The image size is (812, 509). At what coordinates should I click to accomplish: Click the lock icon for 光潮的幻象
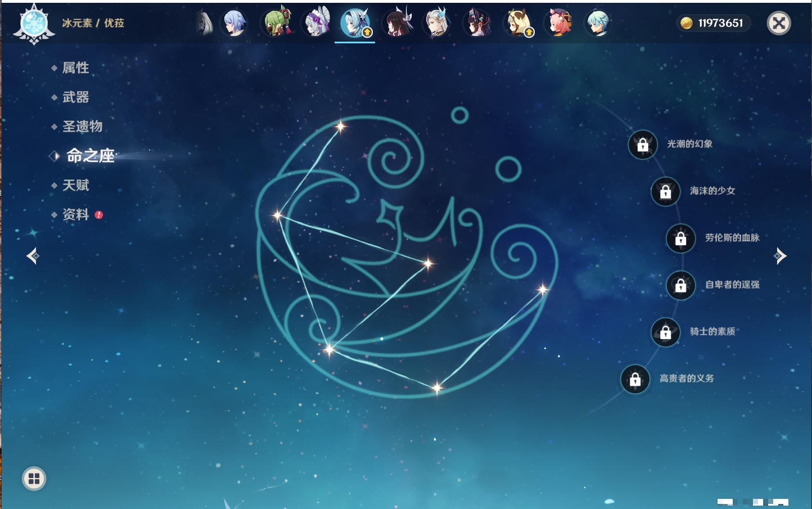642,145
